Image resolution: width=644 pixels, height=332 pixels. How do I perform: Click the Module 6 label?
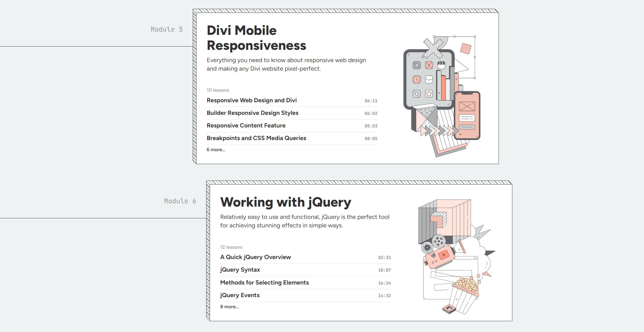180,201
